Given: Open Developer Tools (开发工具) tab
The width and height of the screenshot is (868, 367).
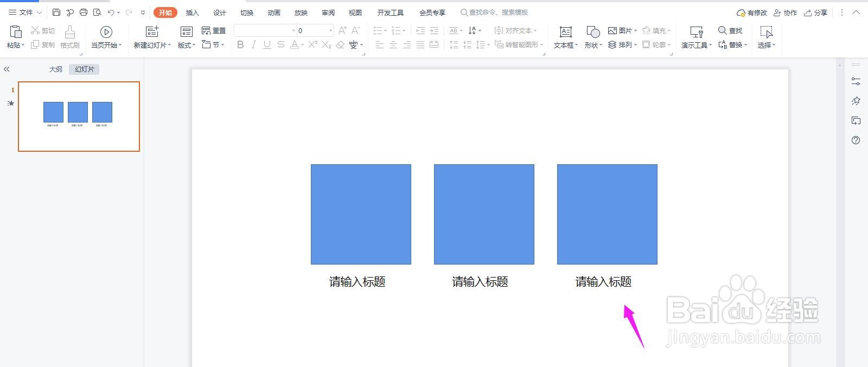Looking at the screenshot, I should click(x=391, y=12).
